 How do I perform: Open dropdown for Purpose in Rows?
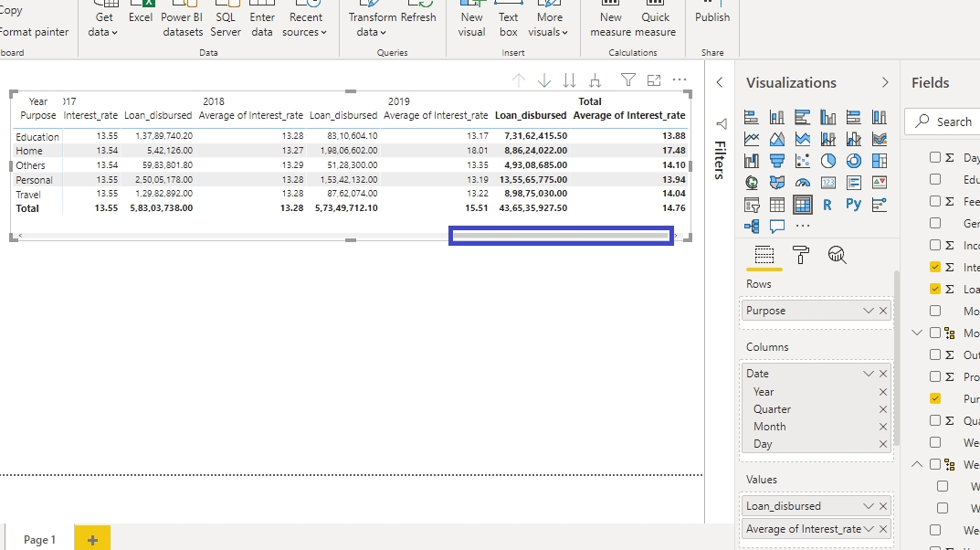[x=869, y=311]
